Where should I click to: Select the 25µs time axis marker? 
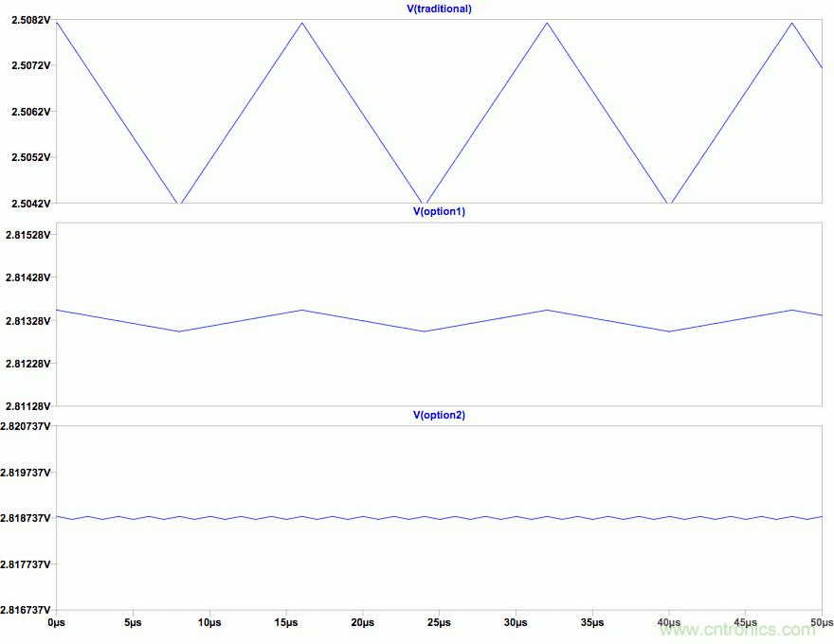(439, 623)
